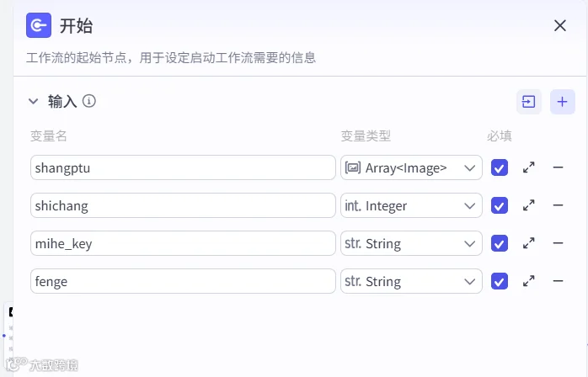Expand the mihe_key row settings
The image size is (588, 377).
click(529, 243)
